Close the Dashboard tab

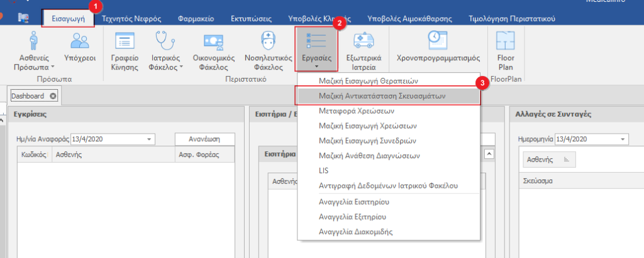(53, 96)
